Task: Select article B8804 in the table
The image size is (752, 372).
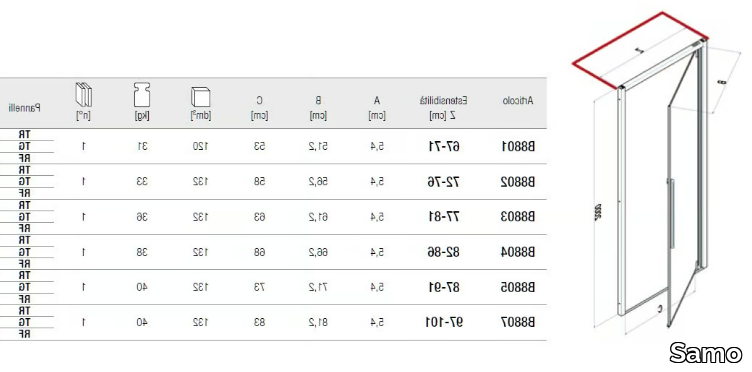Action: click(518, 252)
